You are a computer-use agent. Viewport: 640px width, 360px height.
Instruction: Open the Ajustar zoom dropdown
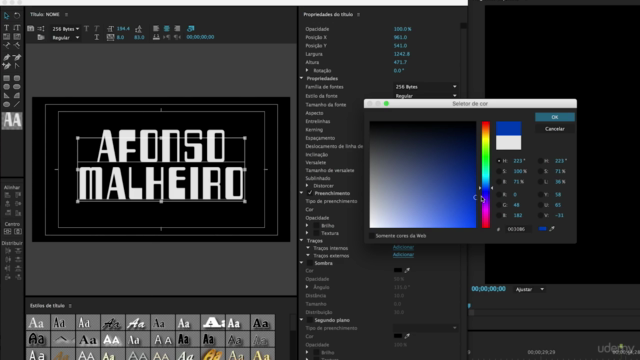tap(529, 289)
